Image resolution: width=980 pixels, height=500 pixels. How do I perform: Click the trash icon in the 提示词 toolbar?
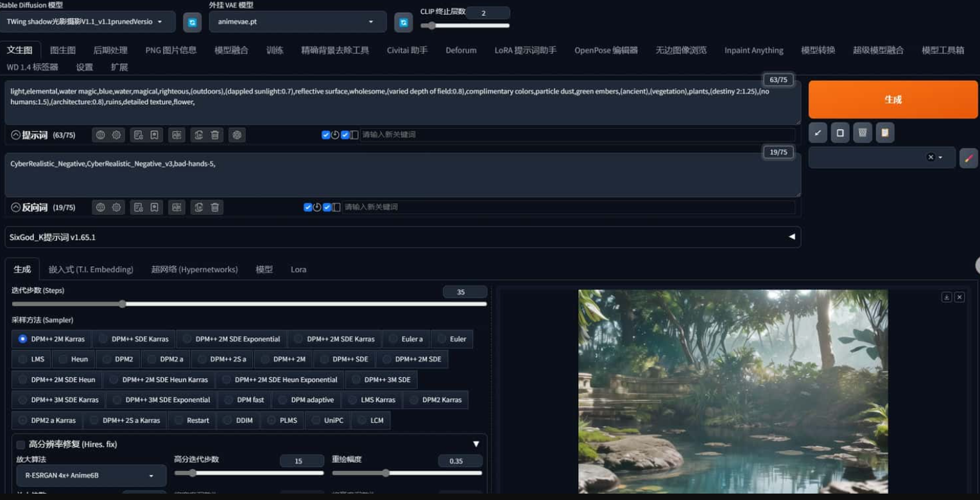click(215, 135)
